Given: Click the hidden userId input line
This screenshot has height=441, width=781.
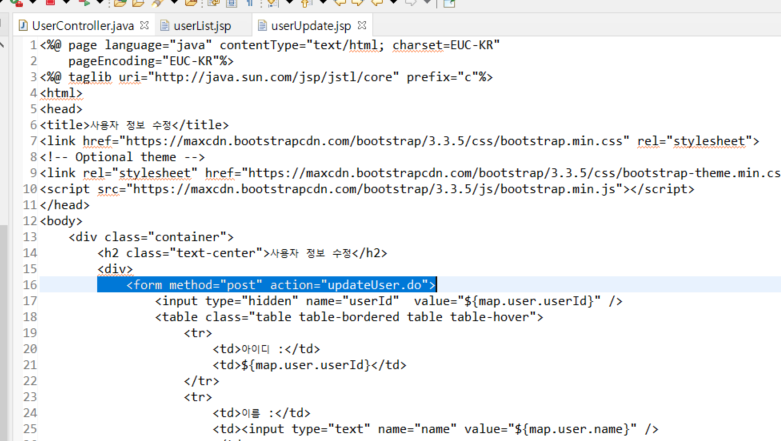Looking at the screenshot, I should pos(389,301).
